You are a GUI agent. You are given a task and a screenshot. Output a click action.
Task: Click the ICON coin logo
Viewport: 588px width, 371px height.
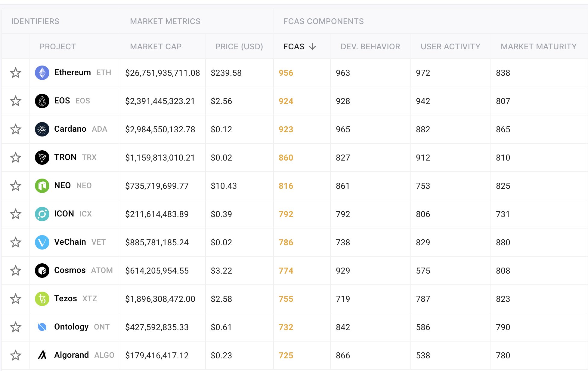[x=42, y=214]
